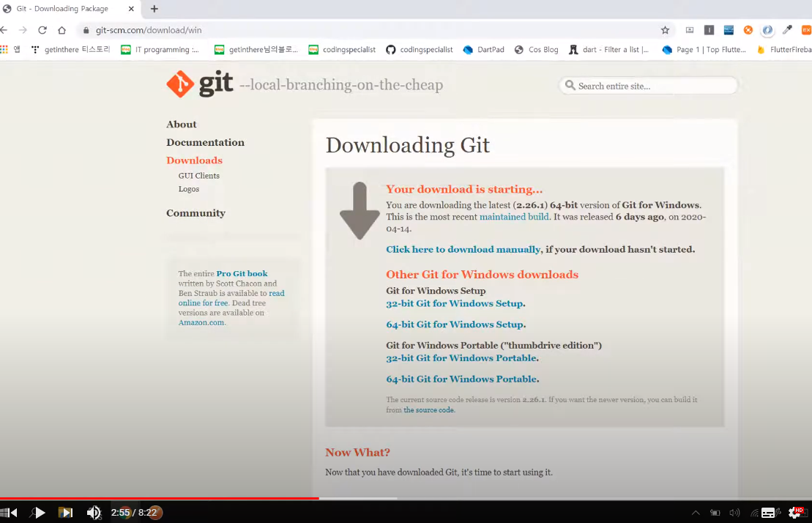812x523 pixels.
Task: Open the Logos submenu item
Action: pyautogui.click(x=188, y=189)
